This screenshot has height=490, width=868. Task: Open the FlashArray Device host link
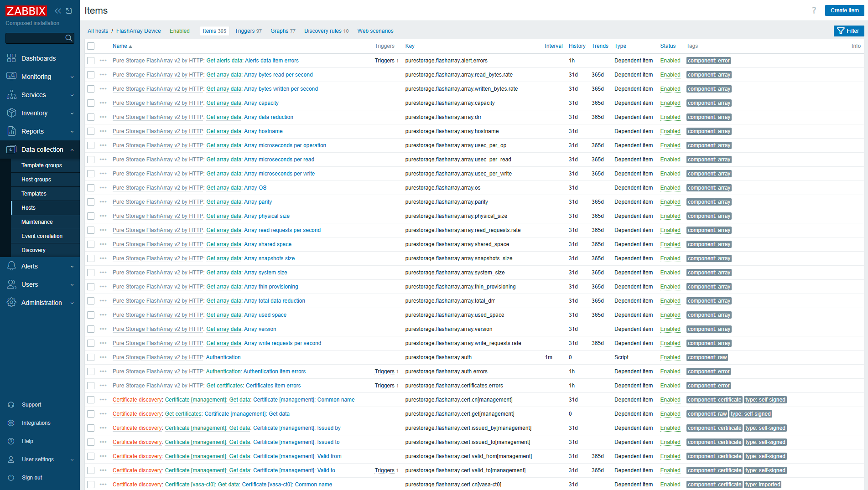tap(139, 31)
